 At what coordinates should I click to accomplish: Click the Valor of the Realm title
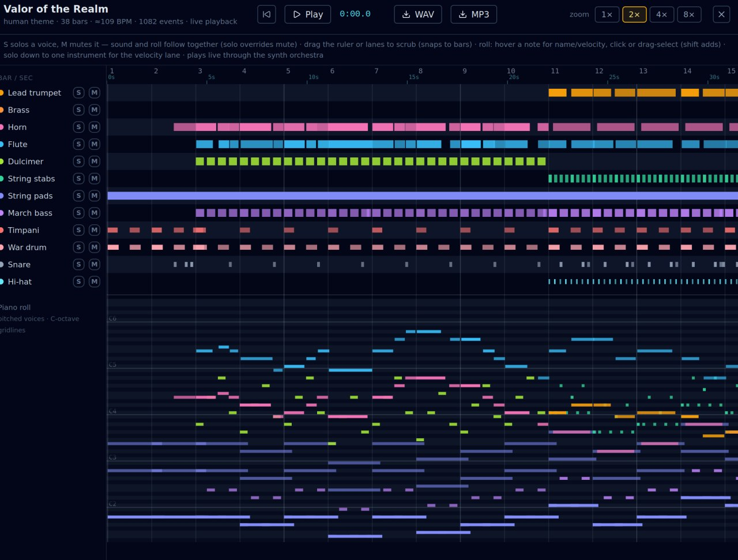tap(56, 9)
